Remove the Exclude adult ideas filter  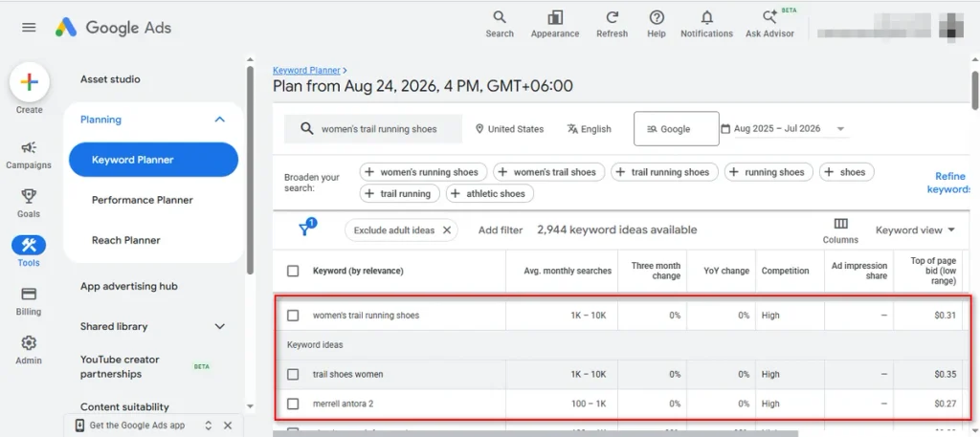pos(447,230)
